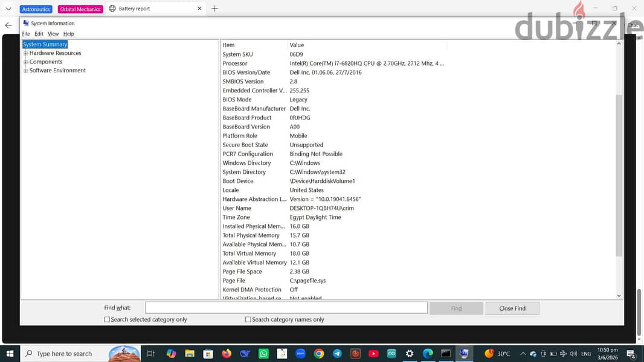Open the network tray icon
Viewport: 644px width, 362px height.
(x=563, y=354)
